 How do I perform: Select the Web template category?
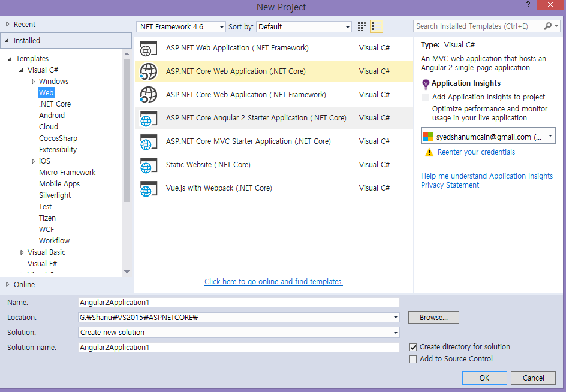pos(46,93)
